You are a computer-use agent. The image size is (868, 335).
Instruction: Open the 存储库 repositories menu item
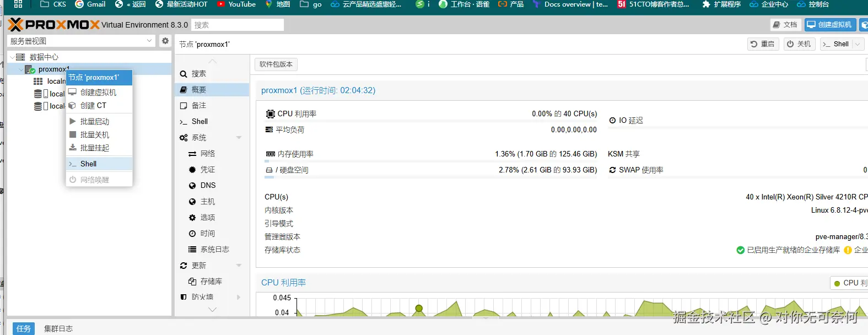click(x=212, y=282)
